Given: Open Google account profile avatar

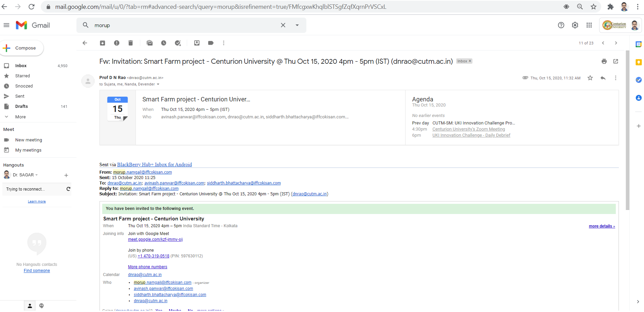Looking at the screenshot, I should click(x=634, y=25).
